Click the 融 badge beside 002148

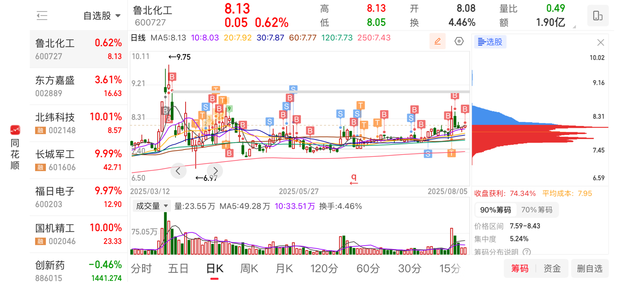(41, 130)
